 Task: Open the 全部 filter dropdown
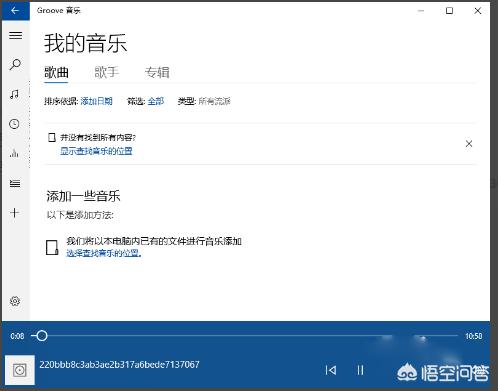(156, 101)
